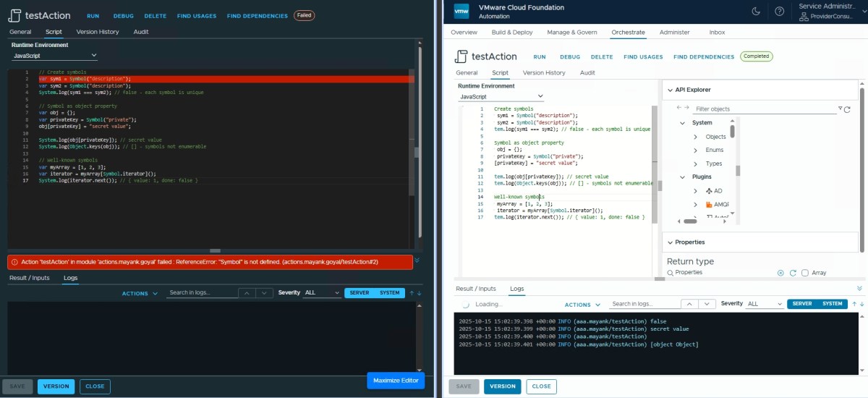Collapse the Properties section
The height and width of the screenshot is (398, 868).
(x=669, y=242)
